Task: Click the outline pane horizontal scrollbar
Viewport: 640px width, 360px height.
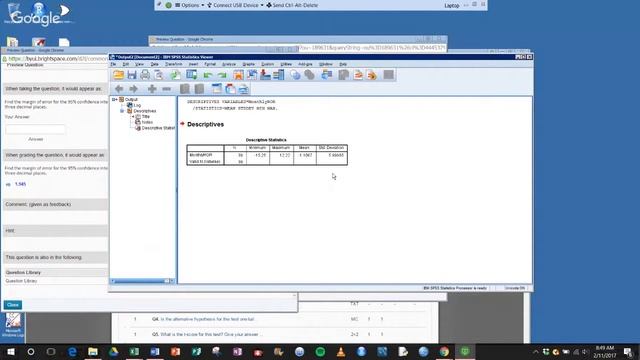Action: (x=141, y=281)
